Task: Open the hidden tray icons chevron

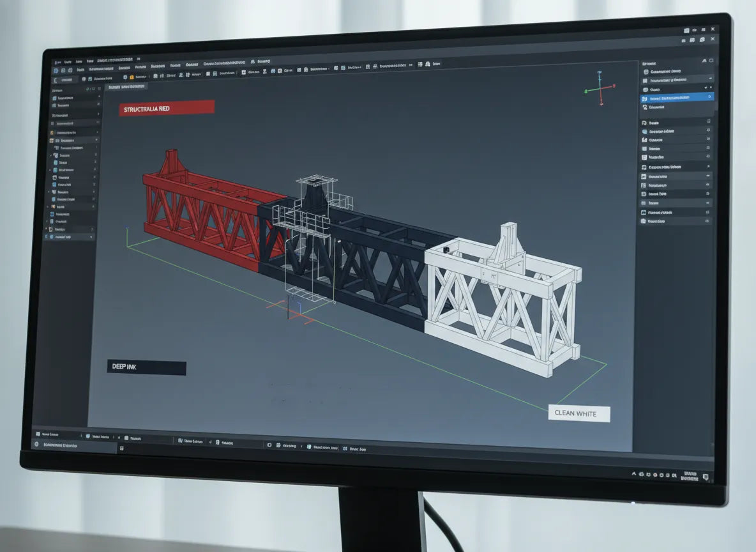Action: (x=634, y=474)
